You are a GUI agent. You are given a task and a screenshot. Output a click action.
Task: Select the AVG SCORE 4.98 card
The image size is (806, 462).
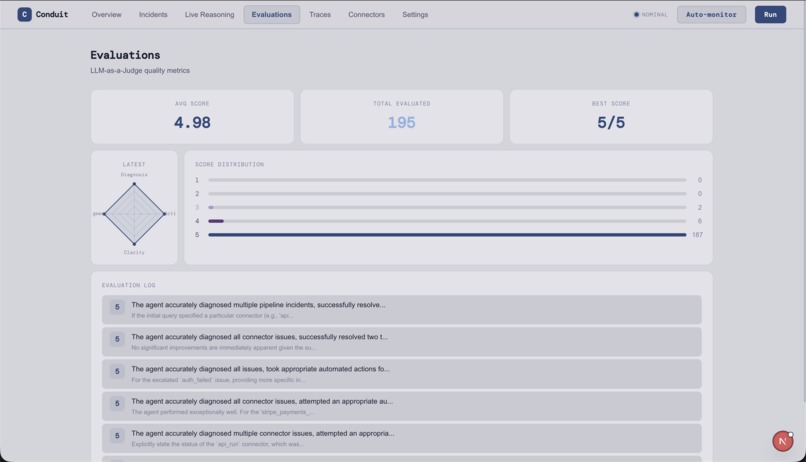(192, 117)
